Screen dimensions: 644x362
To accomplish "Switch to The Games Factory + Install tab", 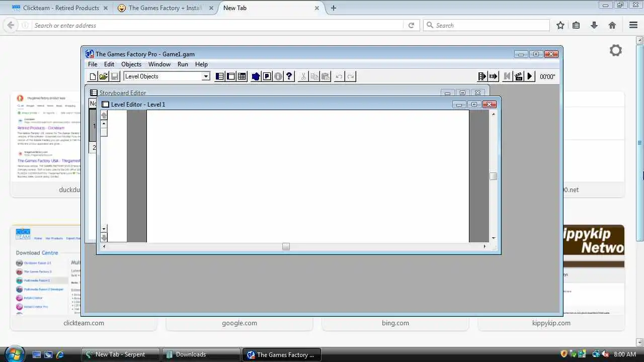I will coord(165,8).
